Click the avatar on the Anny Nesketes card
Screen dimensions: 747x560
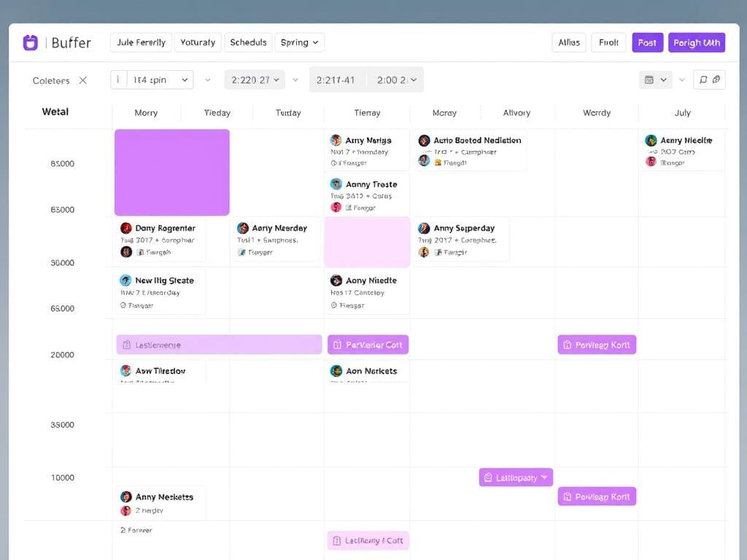coord(125,497)
